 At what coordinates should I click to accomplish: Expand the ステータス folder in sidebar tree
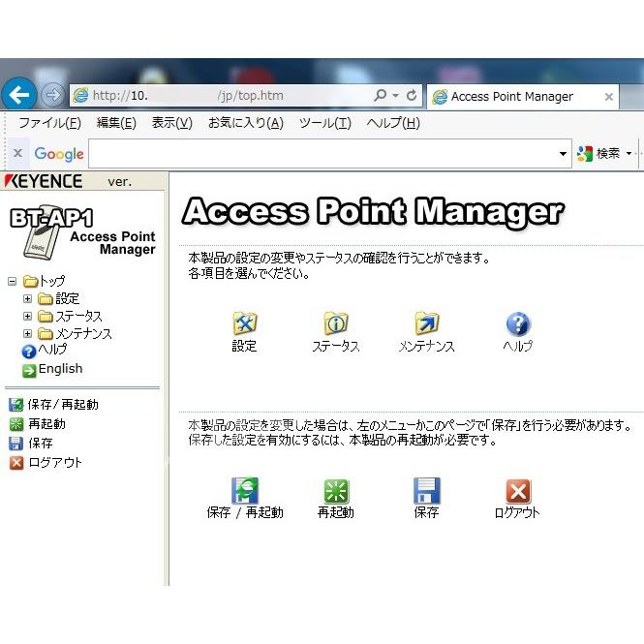click(x=28, y=316)
